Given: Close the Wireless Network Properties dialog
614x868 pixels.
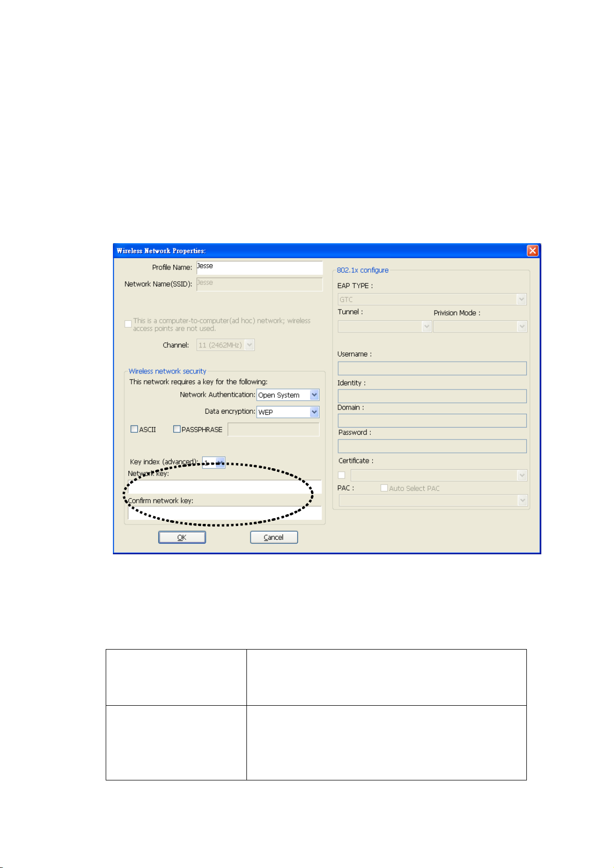Looking at the screenshot, I should pyautogui.click(x=533, y=250).
